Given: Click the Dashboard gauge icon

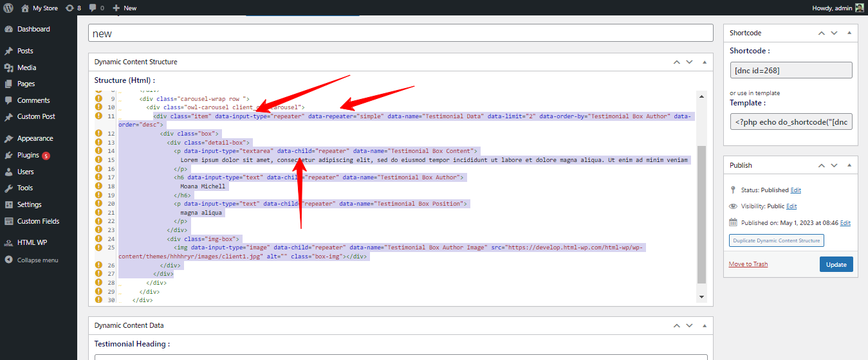Looking at the screenshot, I should 9,29.
